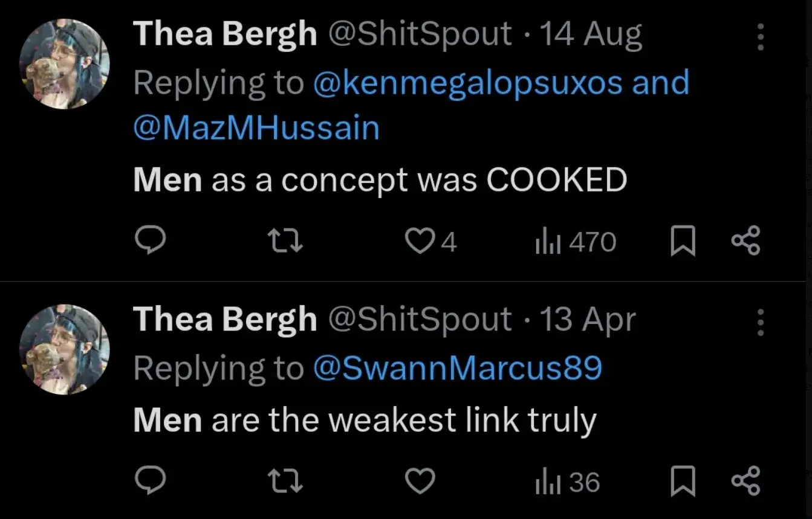812x519 pixels.
Task: Bookmark the 13 Apr tweet
Action: 683,482
